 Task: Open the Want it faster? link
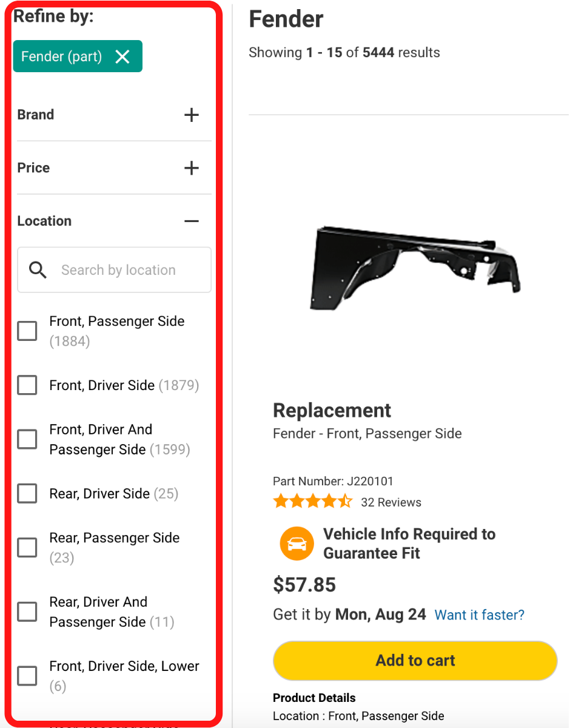(x=479, y=615)
